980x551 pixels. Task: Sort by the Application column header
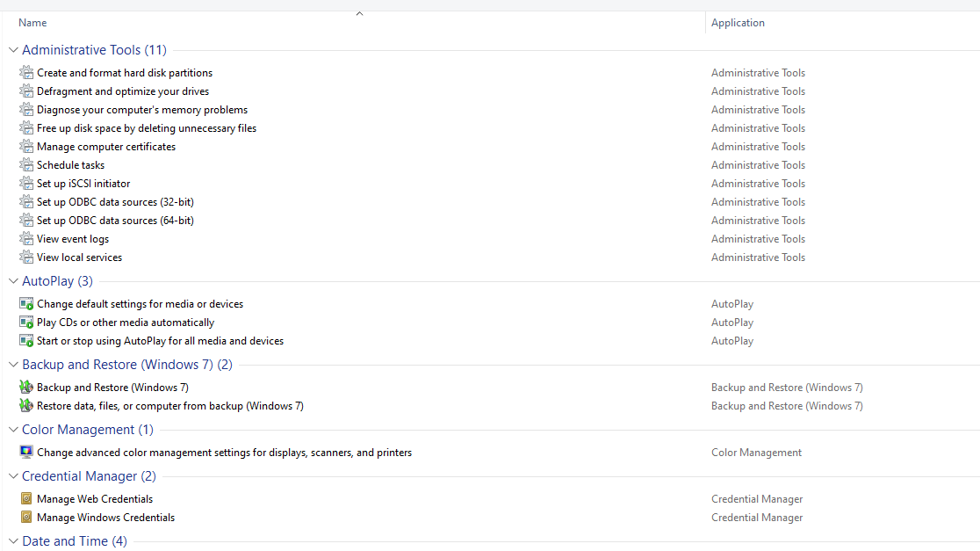pos(738,23)
